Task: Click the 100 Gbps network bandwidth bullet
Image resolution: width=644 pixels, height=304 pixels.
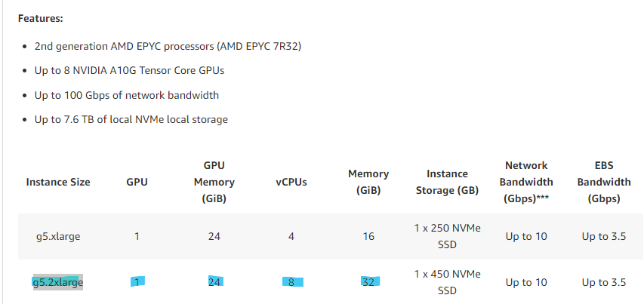Action: tap(126, 95)
